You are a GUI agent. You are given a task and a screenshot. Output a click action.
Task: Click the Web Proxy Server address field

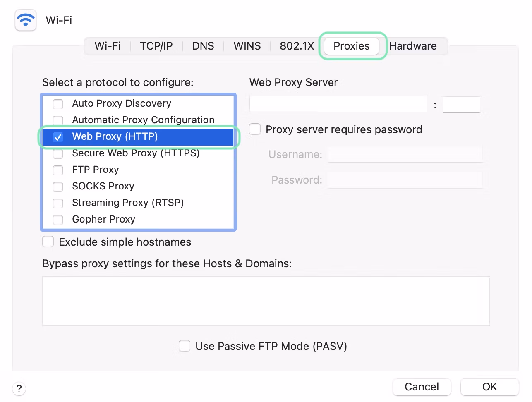pyautogui.click(x=338, y=104)
